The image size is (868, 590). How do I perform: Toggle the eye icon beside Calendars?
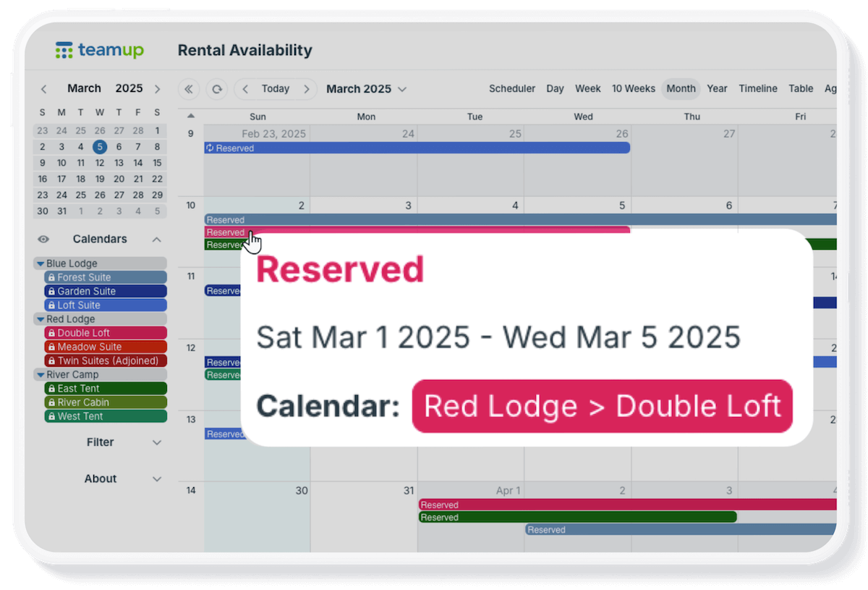coord(43,240)
